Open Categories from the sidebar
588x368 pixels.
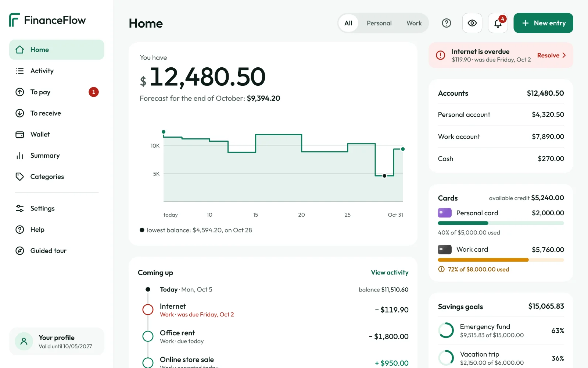pyautogui.click(x=57, y=177)
